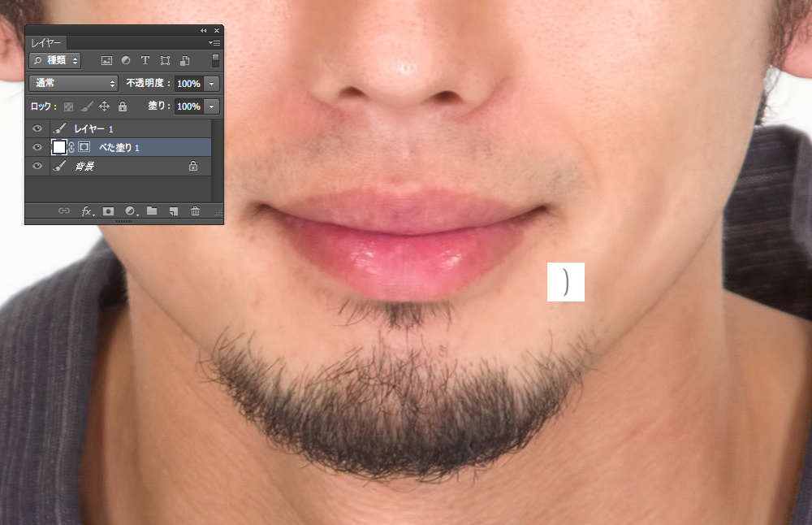812x525 pixels.
Task: Enable lock transparent pixels
Action: tap(68, 106)
